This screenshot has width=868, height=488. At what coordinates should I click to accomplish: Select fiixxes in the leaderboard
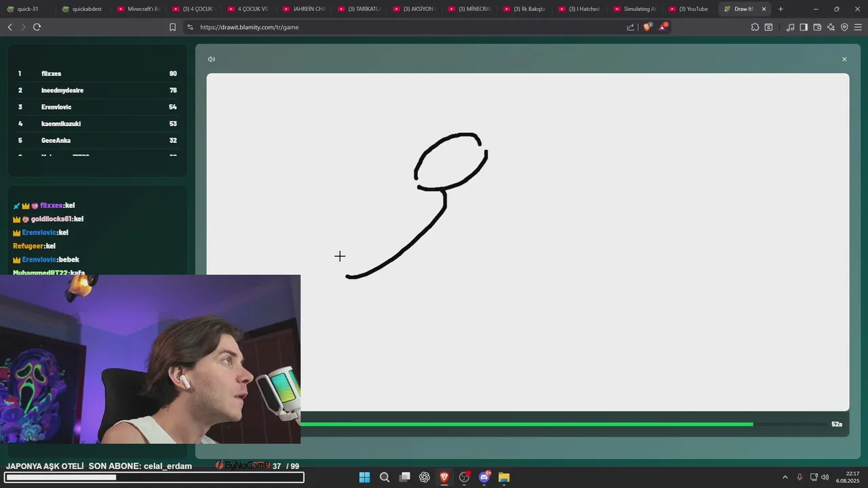[x=97, y=73]
